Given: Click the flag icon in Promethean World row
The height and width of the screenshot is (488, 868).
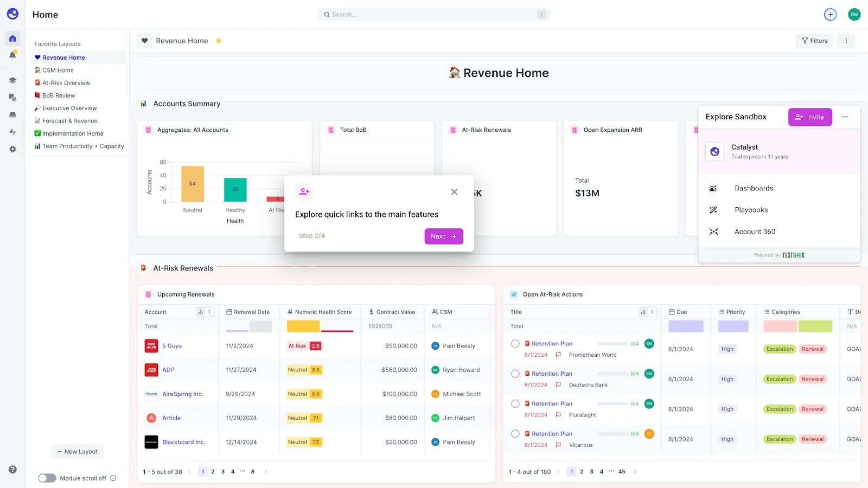Looking at the screenshot, I should (558, 355).
